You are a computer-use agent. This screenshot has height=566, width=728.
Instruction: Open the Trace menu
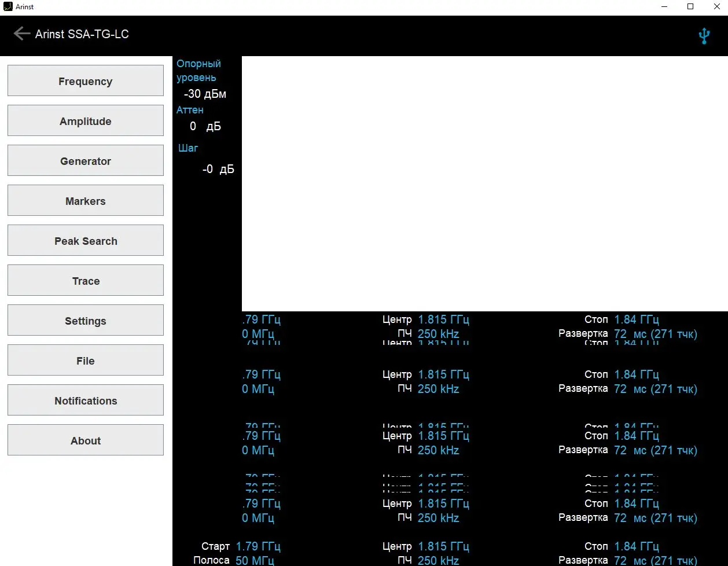(86, 280)
